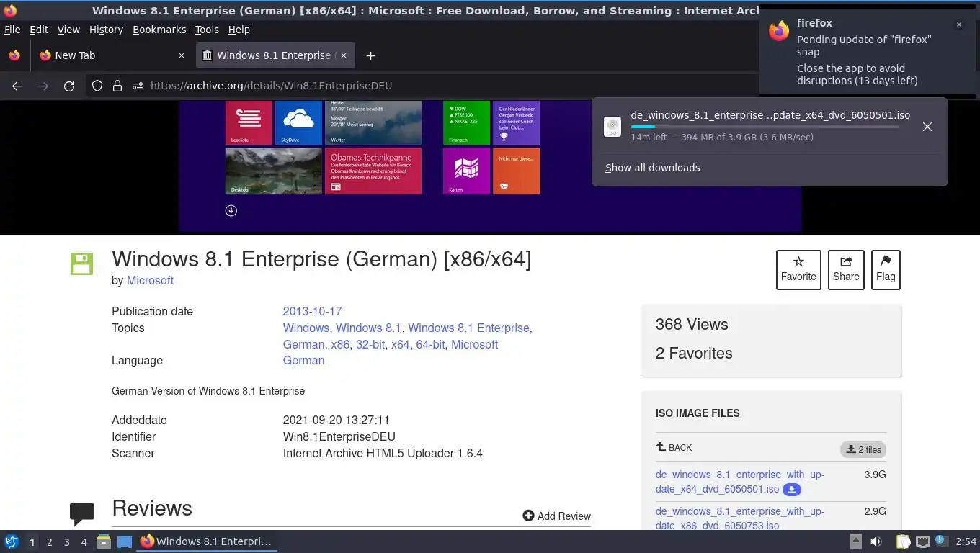
Task: Click the download badge next to x64 ISO
Action: click(x=792, y=490)
